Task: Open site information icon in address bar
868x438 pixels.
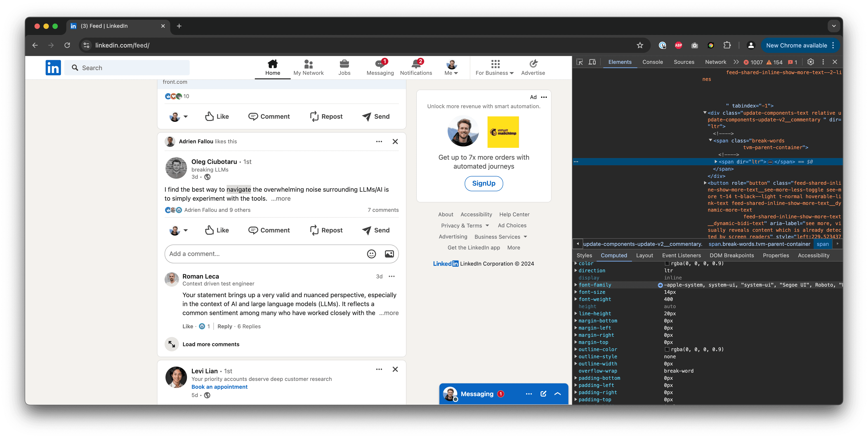Action: [86, 45]
